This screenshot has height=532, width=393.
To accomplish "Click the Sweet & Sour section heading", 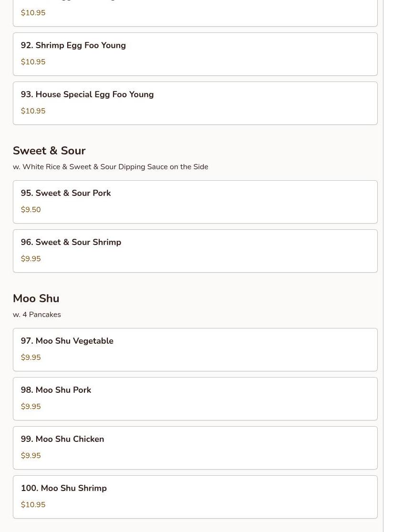I will 49,151.
